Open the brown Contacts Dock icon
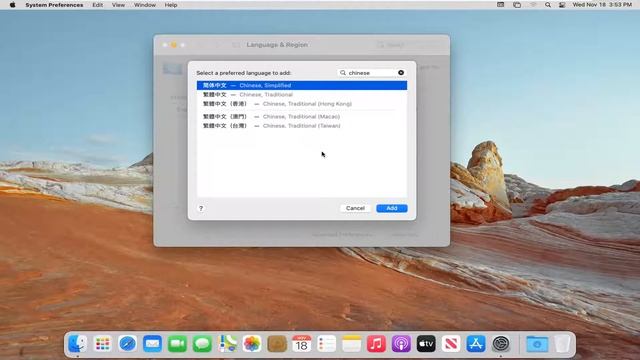 [x=277, y=344]
